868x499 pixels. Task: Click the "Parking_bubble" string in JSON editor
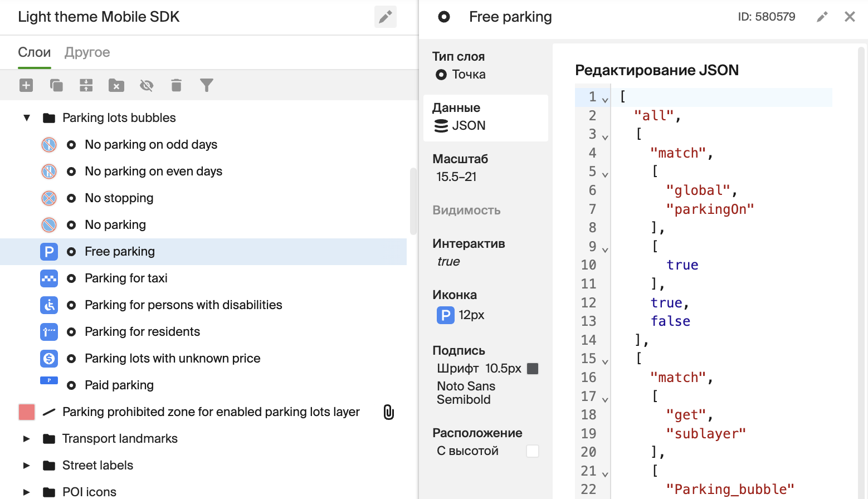[x=730, y=490]
